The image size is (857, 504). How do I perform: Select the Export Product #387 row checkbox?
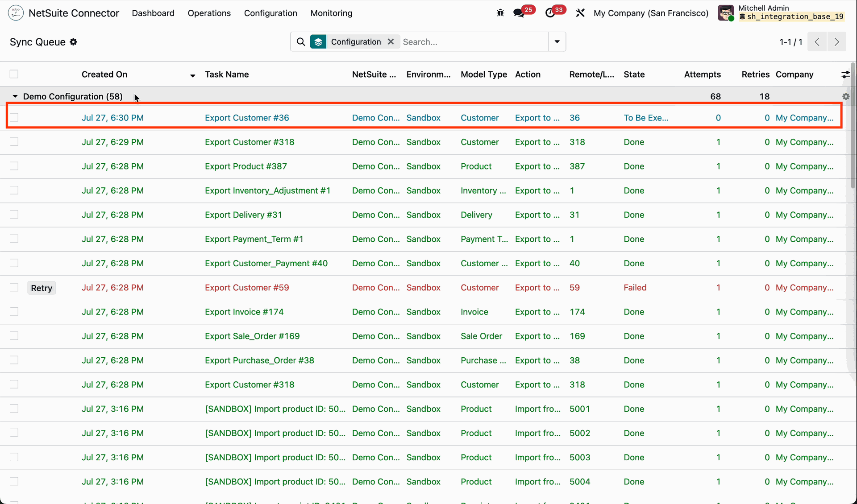14,166
